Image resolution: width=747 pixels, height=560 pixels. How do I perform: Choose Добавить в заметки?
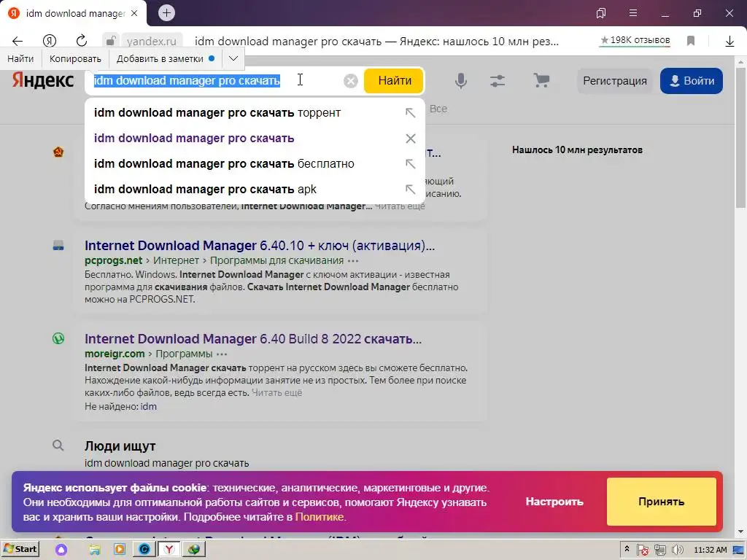coord(166,58)
